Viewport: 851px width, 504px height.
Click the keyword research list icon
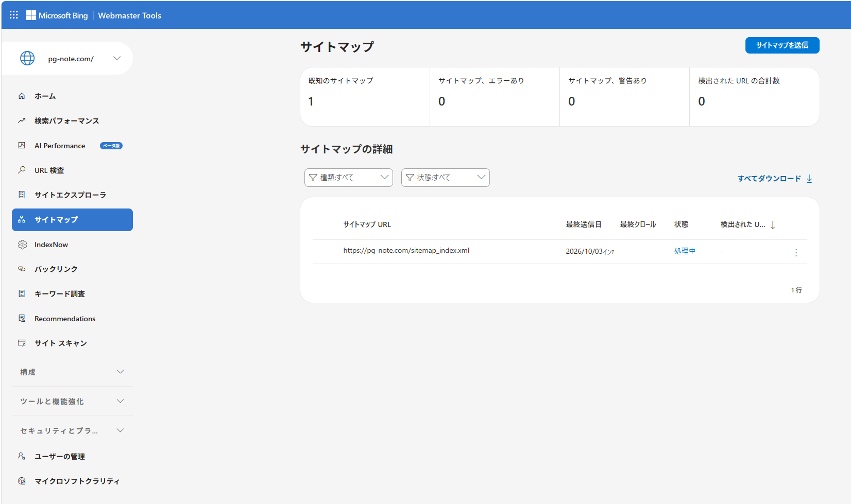(22, 293)
